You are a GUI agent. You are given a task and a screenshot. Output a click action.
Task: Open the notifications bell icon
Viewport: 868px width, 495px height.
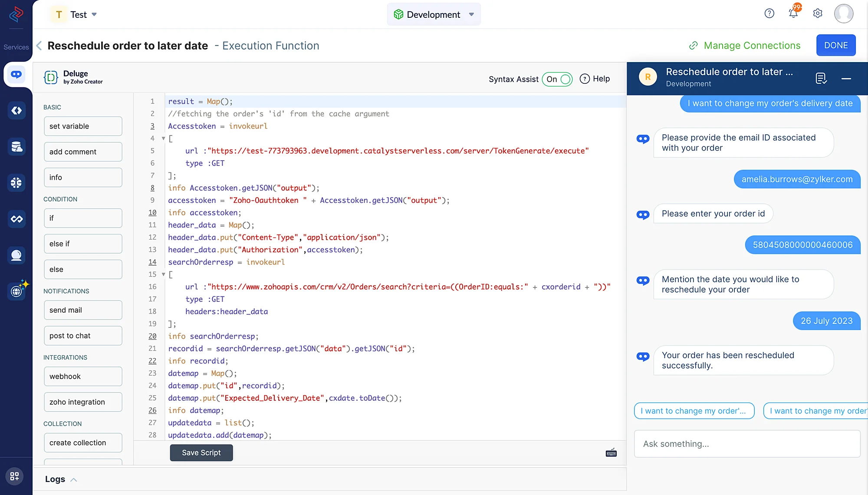coord(793,13)
